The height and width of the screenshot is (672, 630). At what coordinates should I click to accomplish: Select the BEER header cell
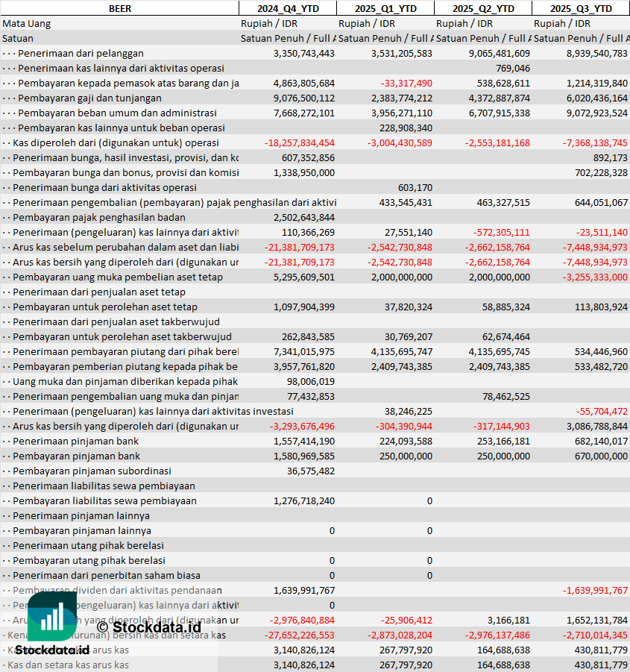click(x=119, y=8)
